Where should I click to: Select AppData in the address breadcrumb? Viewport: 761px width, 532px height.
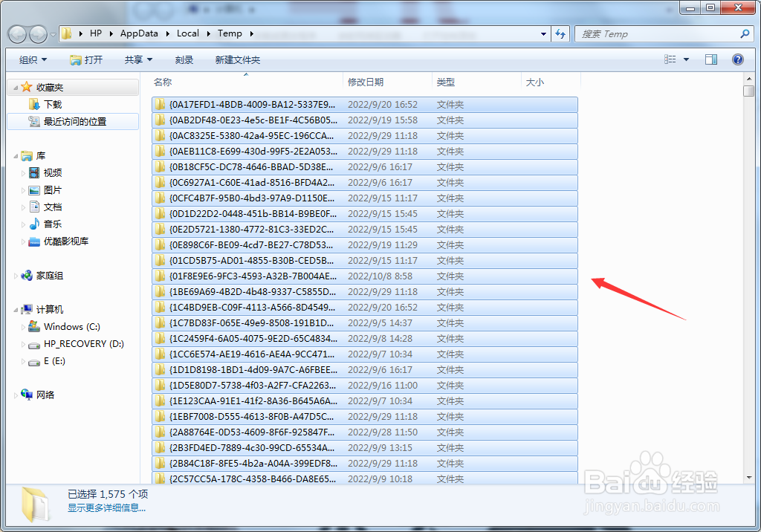coord(139,33)
